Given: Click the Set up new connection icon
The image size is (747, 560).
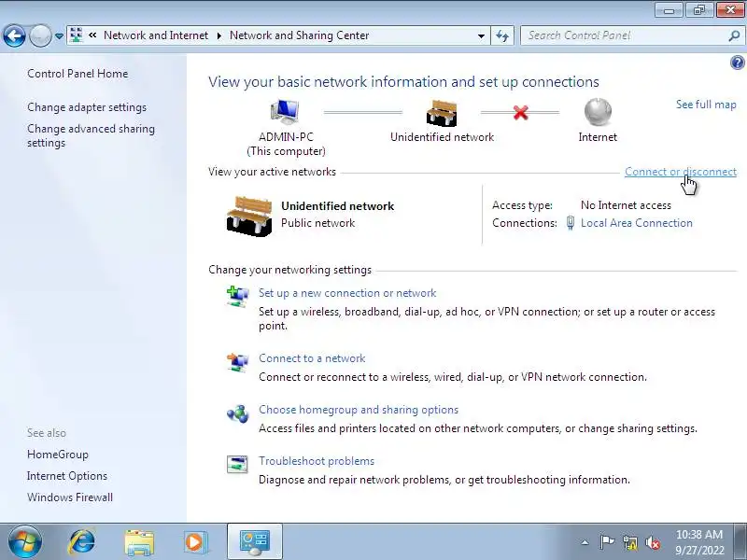Looking at the screenshot, I should (x=237, y=296).
